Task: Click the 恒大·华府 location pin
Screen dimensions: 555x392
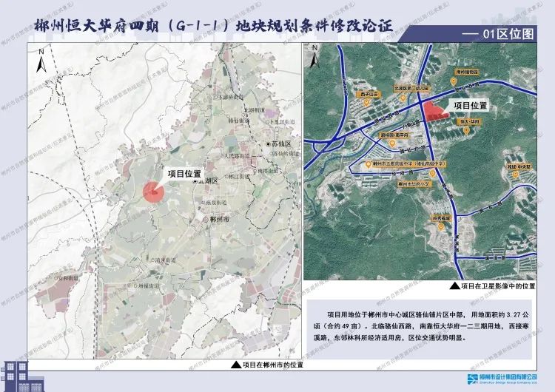Action: (x=468, y=129)
